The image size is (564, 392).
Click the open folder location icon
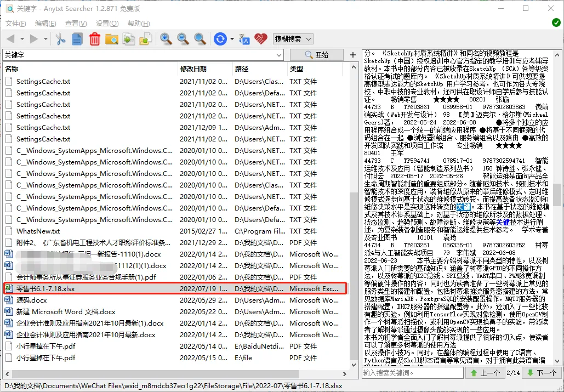(x=111, y=39)
